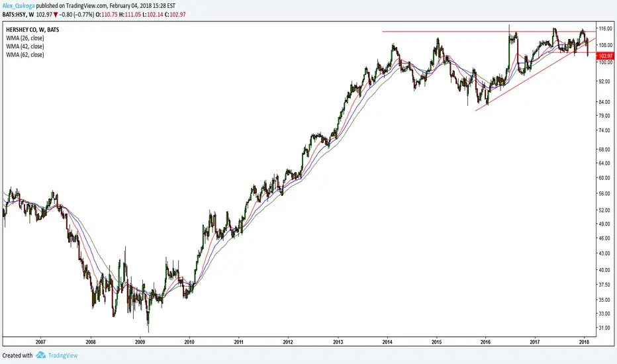Click the red down-arrow change indicator

coord(56,15)
